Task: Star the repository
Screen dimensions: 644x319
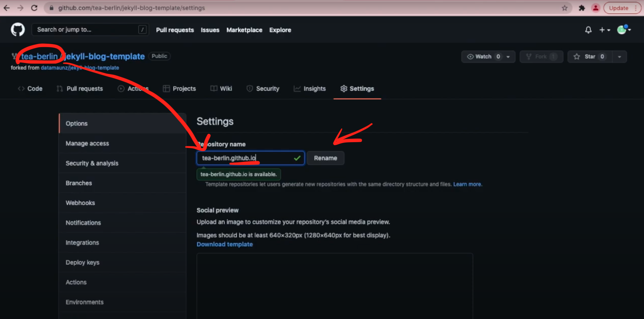Action: (x=590, y=57)
